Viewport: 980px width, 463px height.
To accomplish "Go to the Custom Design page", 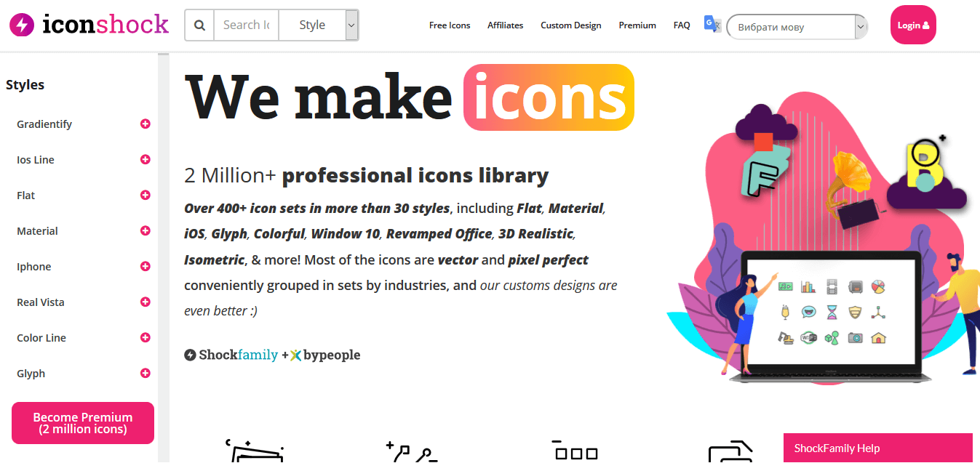I will pyautogui.click(x=571, y=25).
